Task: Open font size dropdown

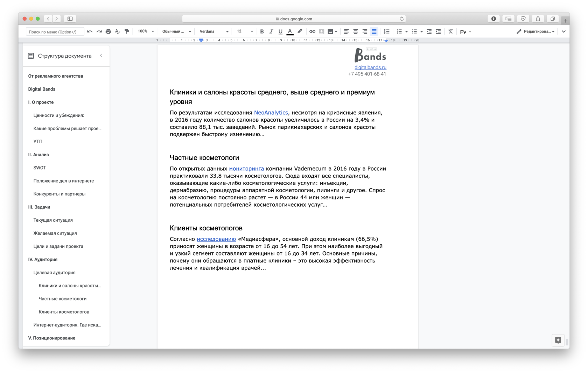Action: [x=245, y=31]
